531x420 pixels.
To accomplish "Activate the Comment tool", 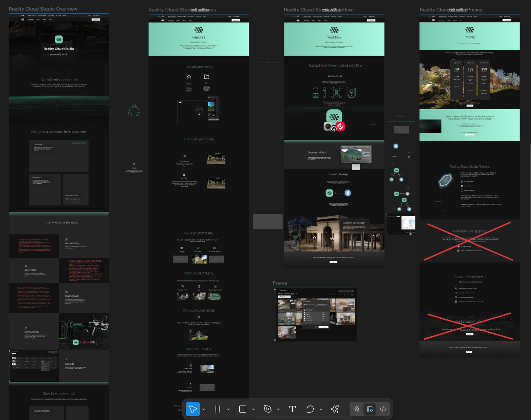I will tap(310, 409).
